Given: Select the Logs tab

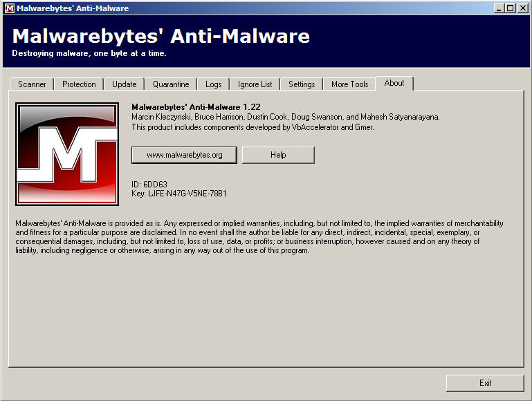Looking at the screenshot, I should tap(213, 84).
